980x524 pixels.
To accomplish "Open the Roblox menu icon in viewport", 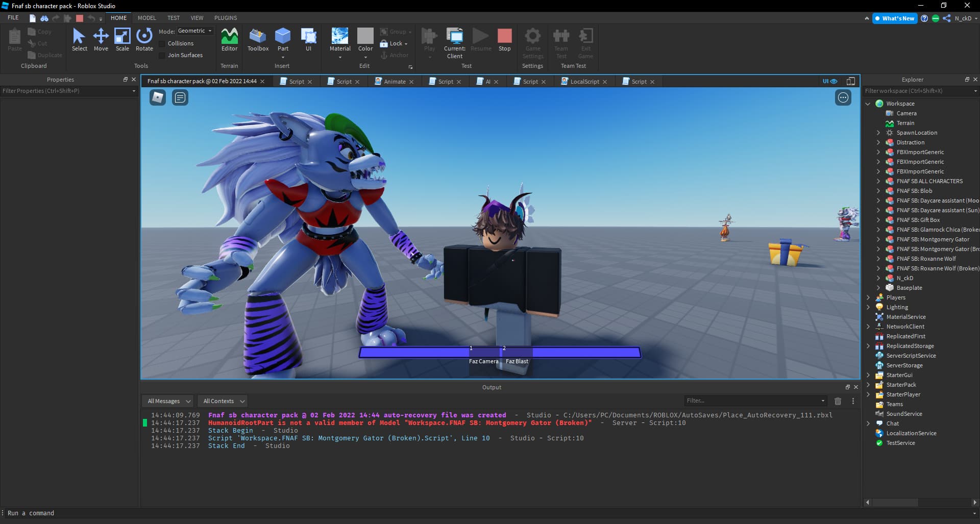I will point(158,97).
